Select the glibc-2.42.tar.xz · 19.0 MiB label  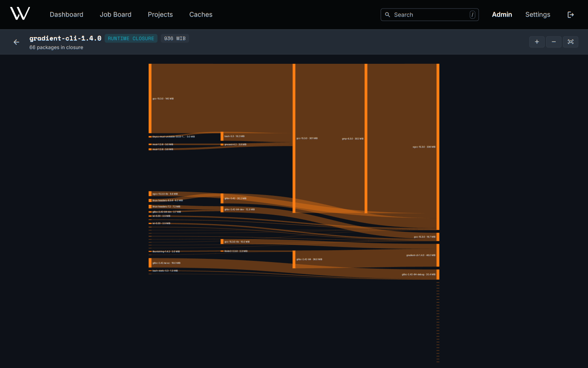pos(167,263)
